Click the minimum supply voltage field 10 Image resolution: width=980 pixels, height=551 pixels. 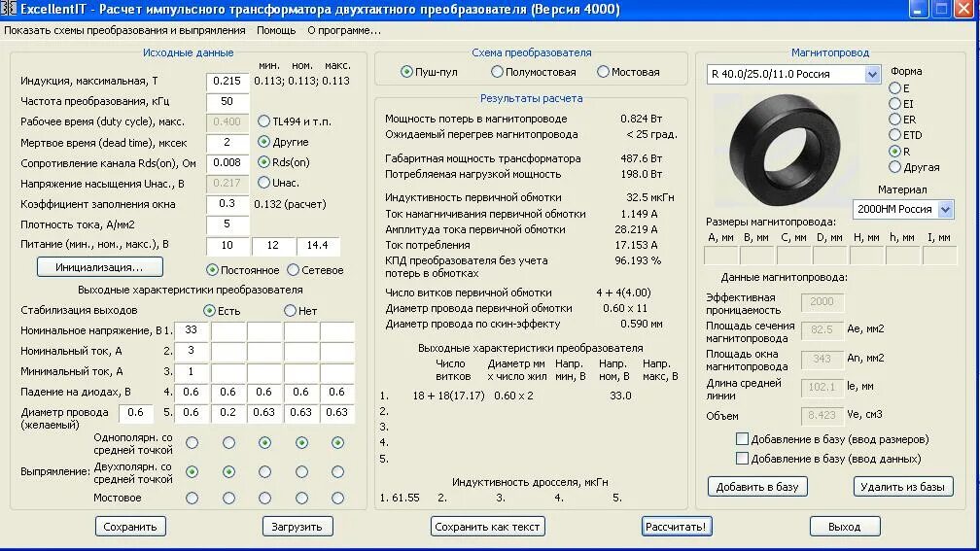point(227,246)
